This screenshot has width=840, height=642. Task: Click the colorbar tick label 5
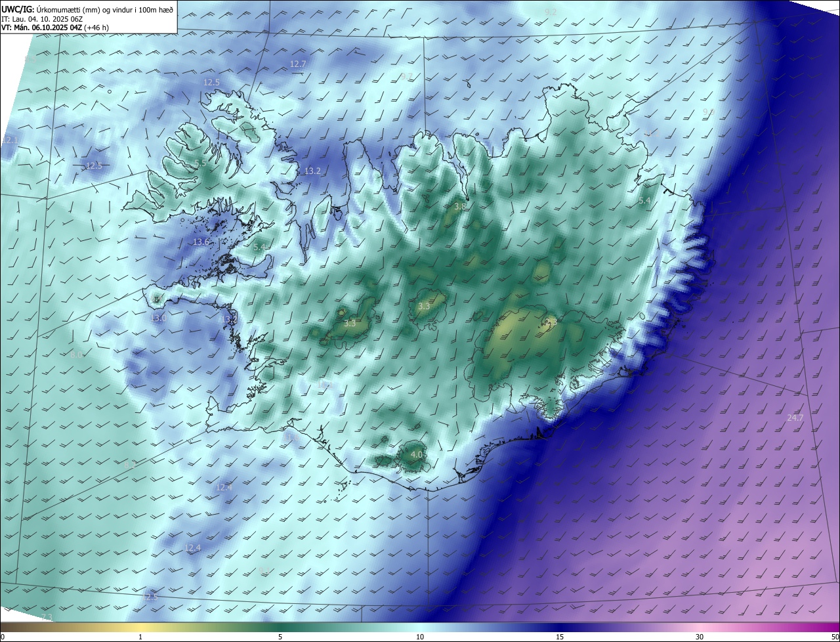280,637
